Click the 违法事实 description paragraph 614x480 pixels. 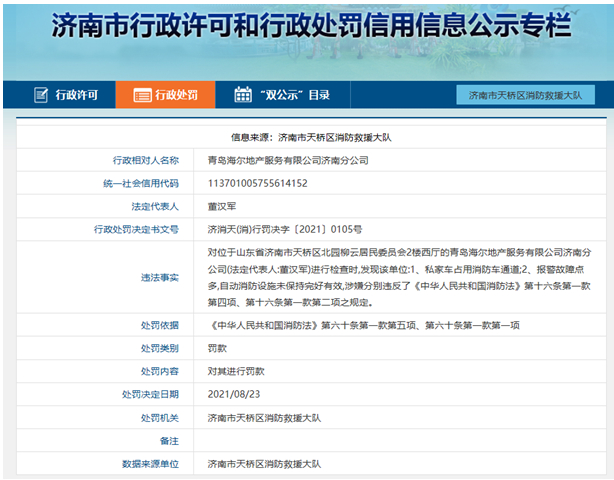(x=400, y=278)
